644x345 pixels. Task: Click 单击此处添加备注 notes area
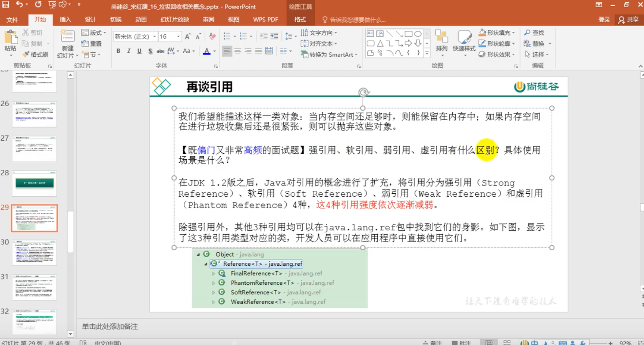[x=110, y=326]
